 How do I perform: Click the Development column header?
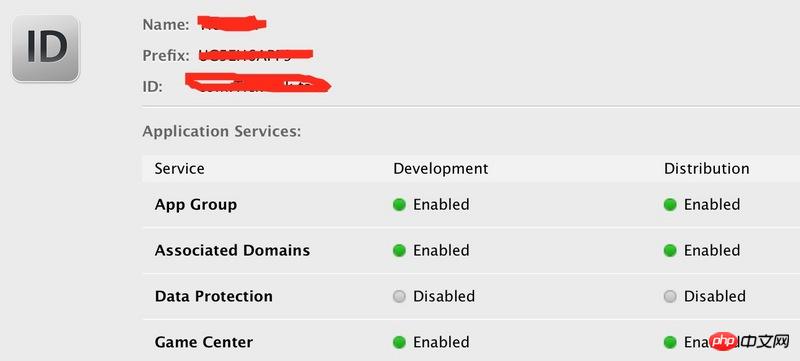pos(441,169)
